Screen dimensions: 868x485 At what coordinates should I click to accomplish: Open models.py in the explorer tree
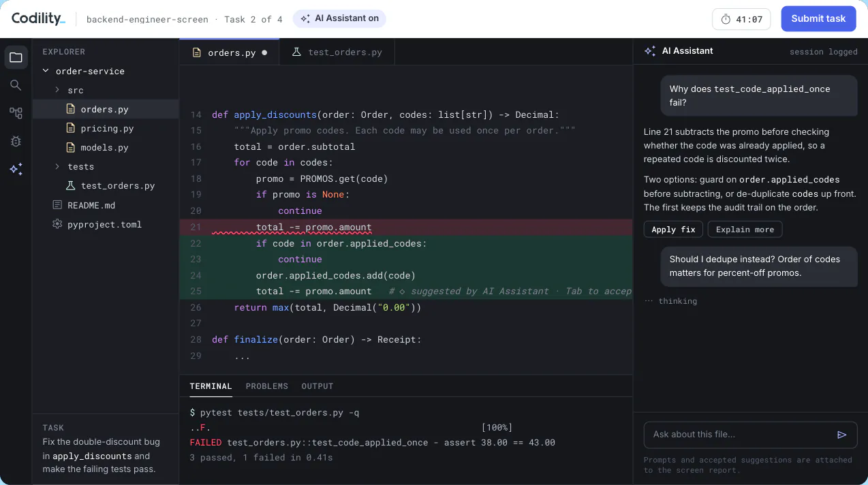click(106, 147)
